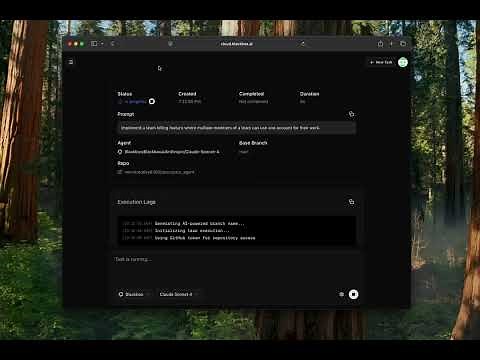
Task: Click the agent name under Agent
Action: tap(172, 152)
